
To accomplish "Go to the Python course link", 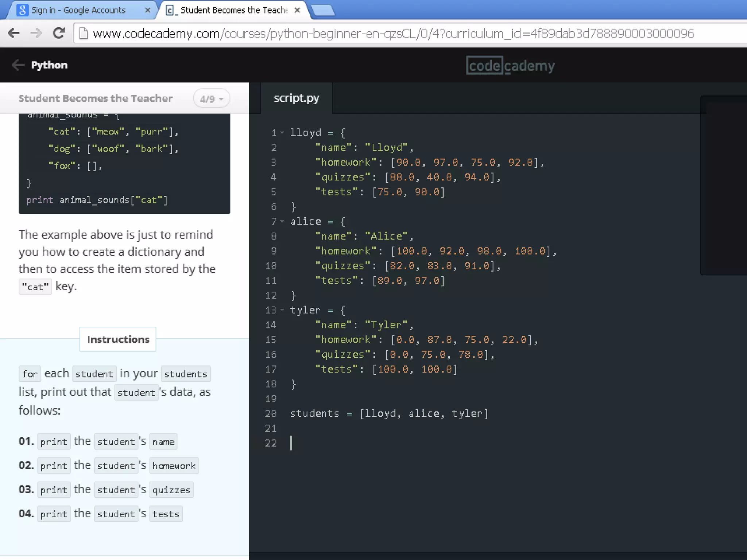I will [x=49, y=65].
